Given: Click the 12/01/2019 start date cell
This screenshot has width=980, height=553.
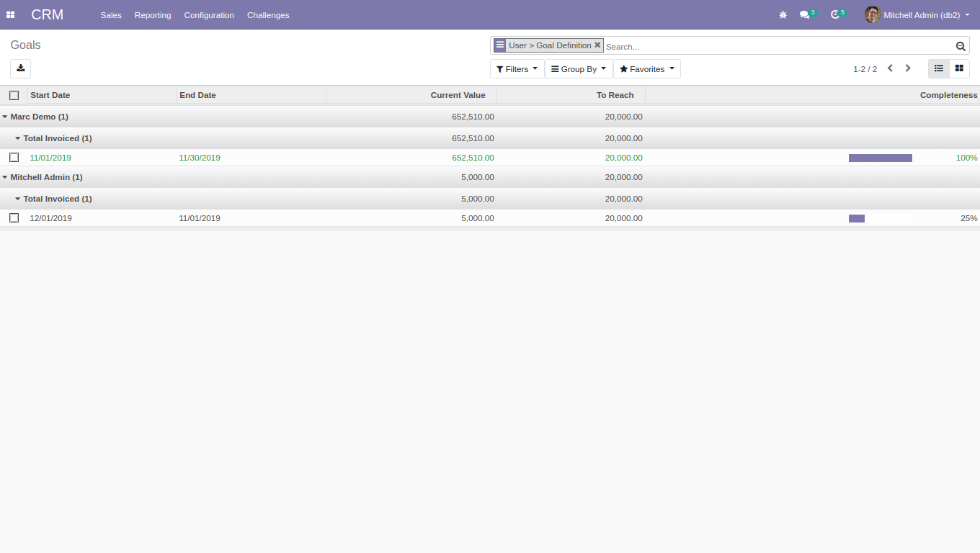Looking at the screenshot, I should click(50, 218).
